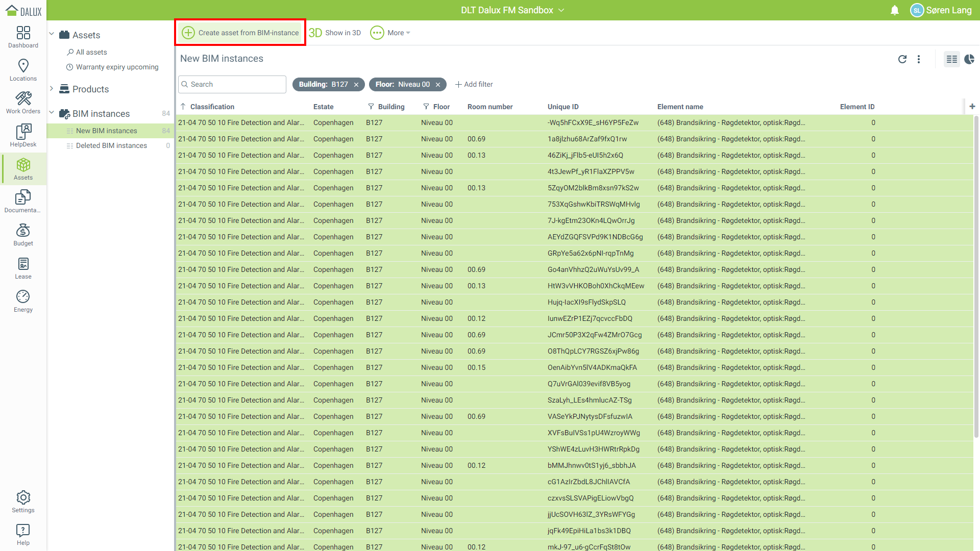
Task: Remove the Building B127 filter
Action: 356,85
